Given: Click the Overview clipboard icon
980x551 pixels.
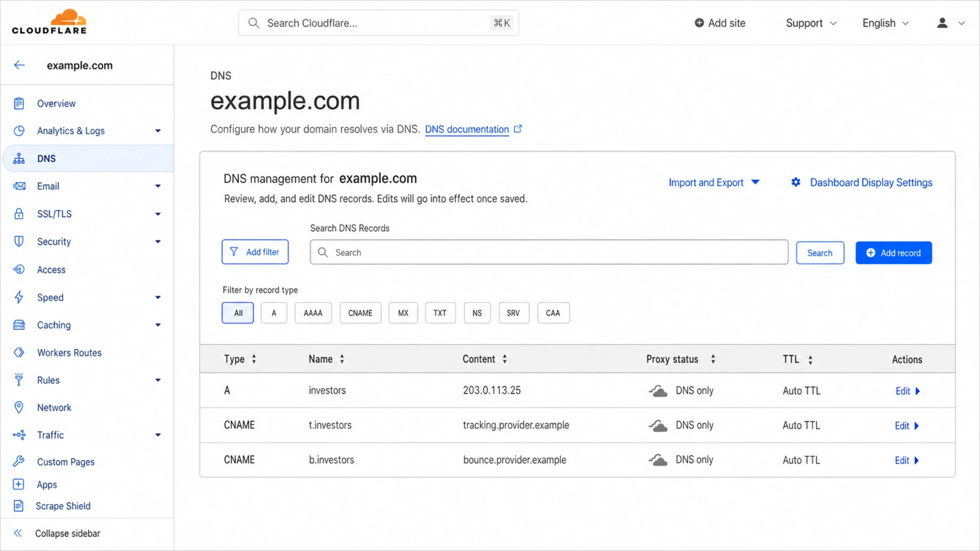Looking at the screenshot, I should 19,104.
